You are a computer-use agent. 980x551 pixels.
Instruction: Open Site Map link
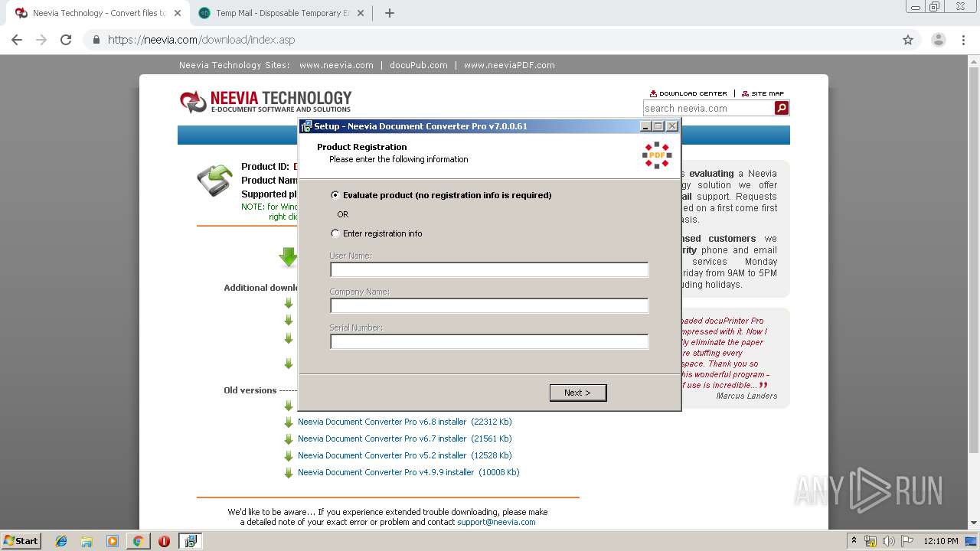tap(763, 93)
